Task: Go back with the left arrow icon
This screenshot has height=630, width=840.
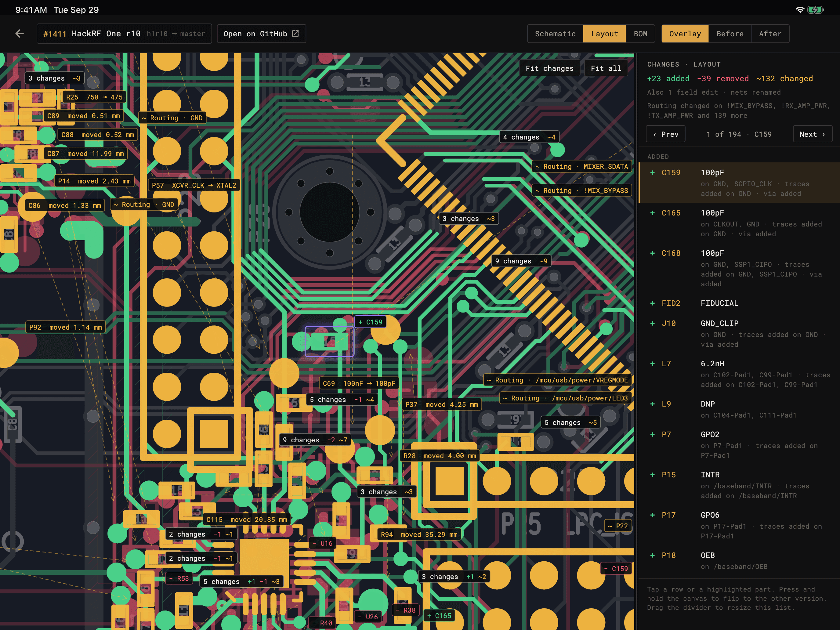Action: [x=20, y=34]
